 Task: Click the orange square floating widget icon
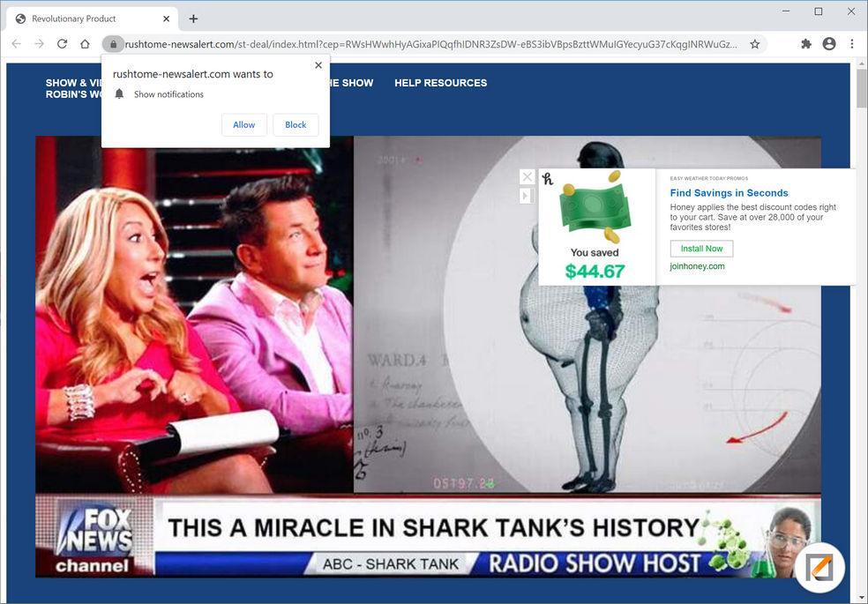pos(820,568)
